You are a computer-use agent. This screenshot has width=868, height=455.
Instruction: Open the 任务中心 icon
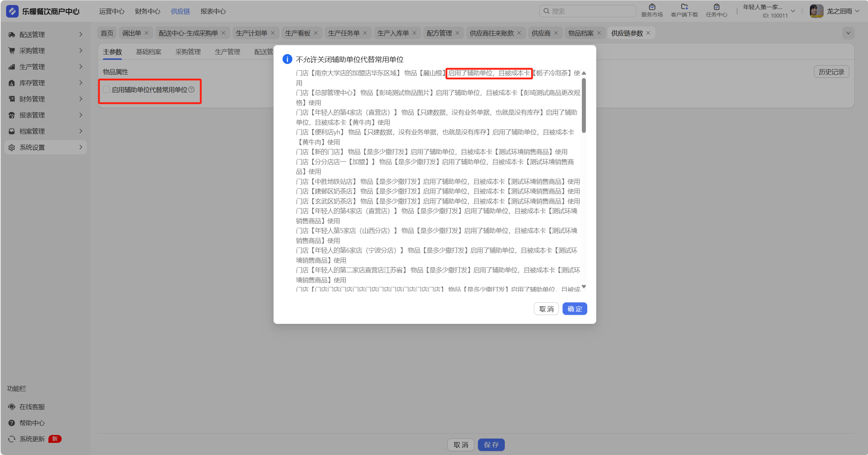pyautogui.click(x=716, y=7)
